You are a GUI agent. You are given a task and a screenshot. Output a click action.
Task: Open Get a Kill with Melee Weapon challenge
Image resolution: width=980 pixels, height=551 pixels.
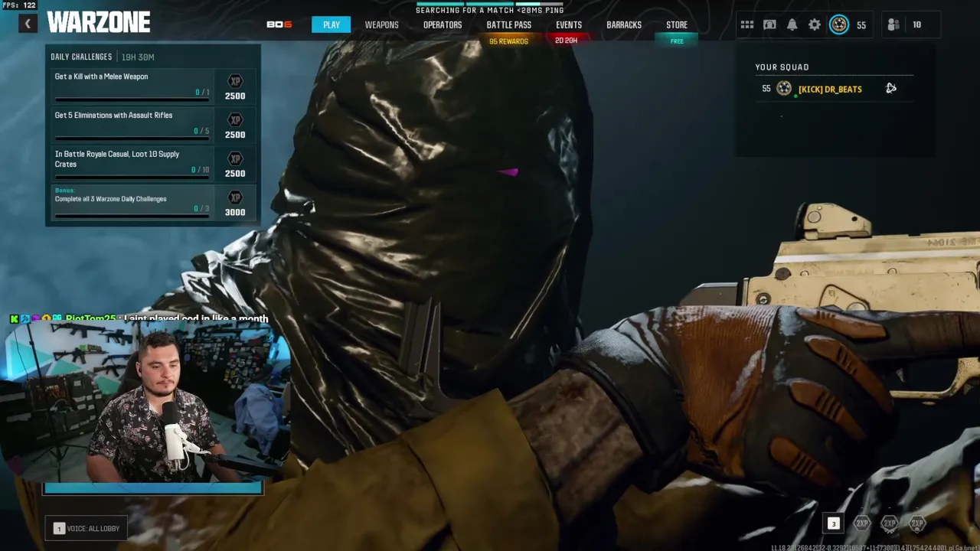(152, 85)
